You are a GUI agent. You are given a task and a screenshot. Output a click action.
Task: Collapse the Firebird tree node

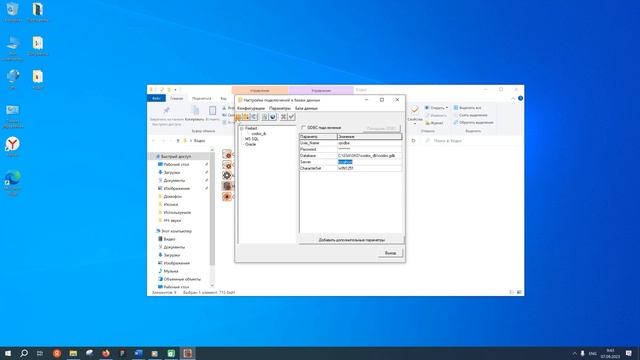pyautogui.click(x=241, y=129)
